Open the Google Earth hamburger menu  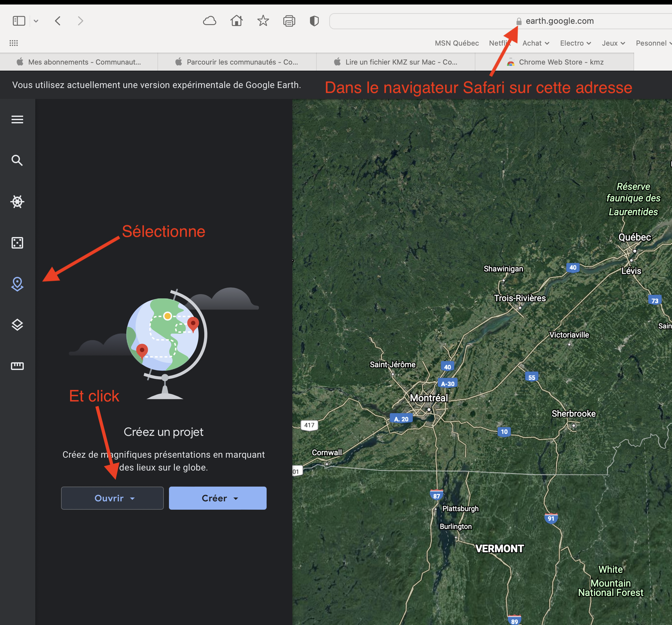pyautogui.click(x=17, y=119)
